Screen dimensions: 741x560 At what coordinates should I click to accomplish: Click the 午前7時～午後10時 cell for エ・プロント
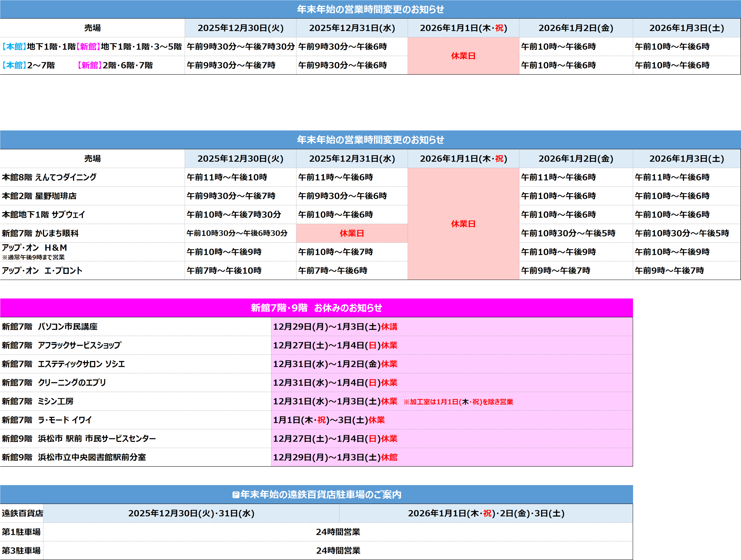224,271
